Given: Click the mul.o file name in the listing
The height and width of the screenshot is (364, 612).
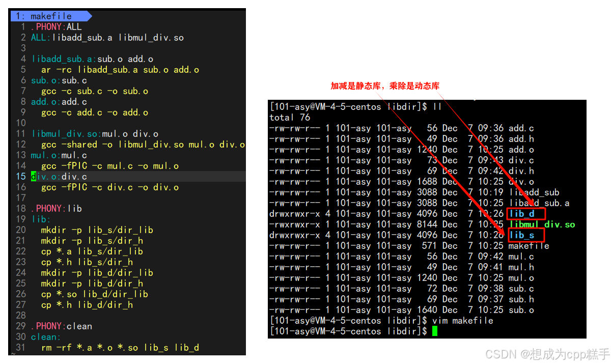Looking at the screenshot, I should 522,278.
